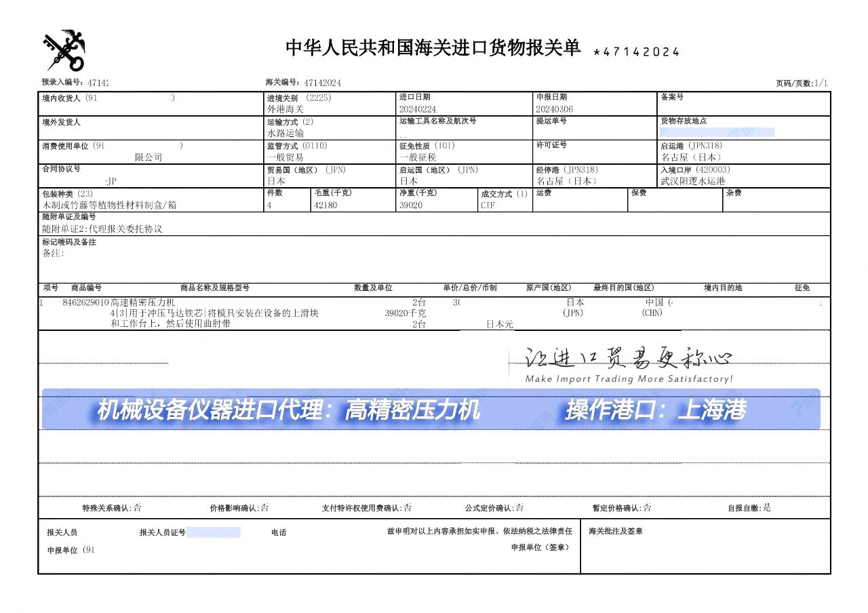Click the 入境口岸 武汉阳逻水运港 field
Viewport: 868px width, 613px height.
(692, 181)
